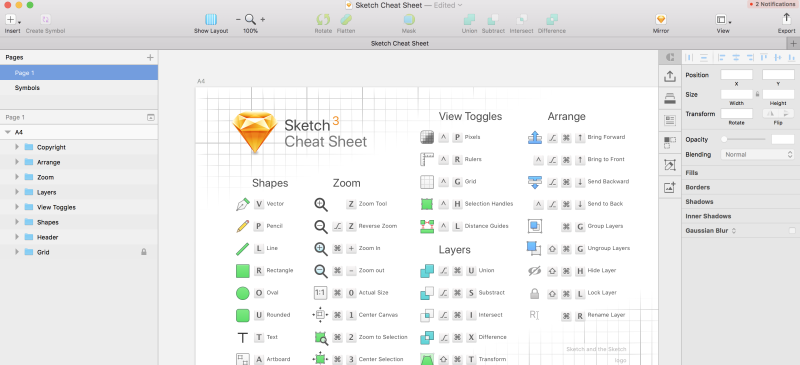Add a new document tab
The height and width of the screenshot is (365, 800).
793,43
